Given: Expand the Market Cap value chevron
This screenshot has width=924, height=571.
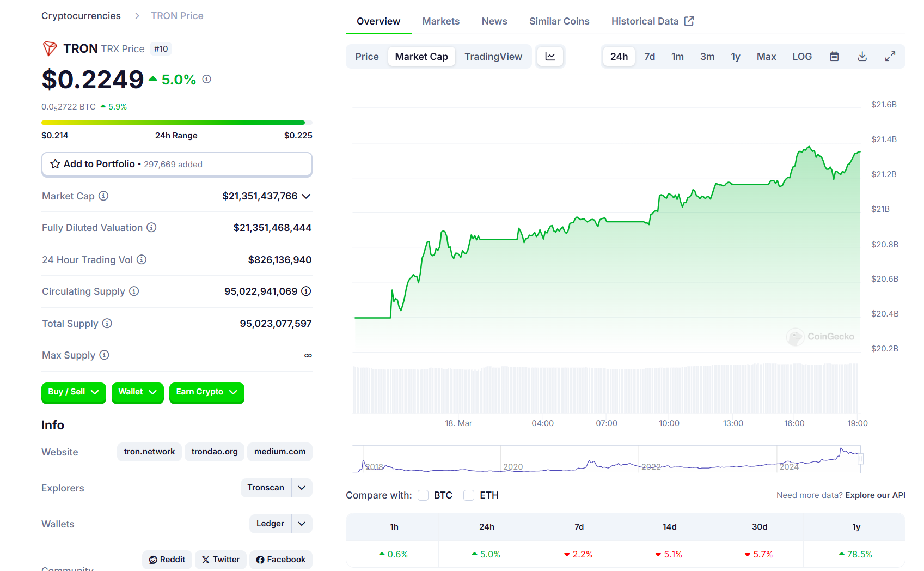Looking at the screenshot, I should (306, 196).
